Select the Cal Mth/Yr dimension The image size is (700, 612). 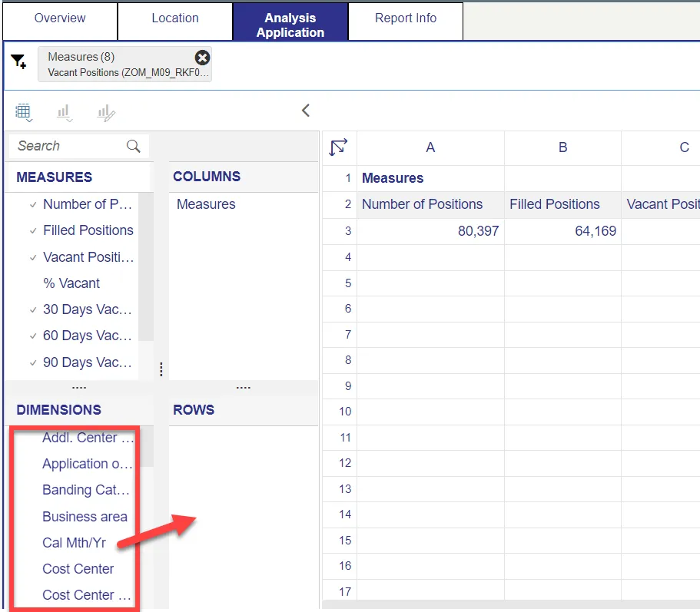[74, 543]
